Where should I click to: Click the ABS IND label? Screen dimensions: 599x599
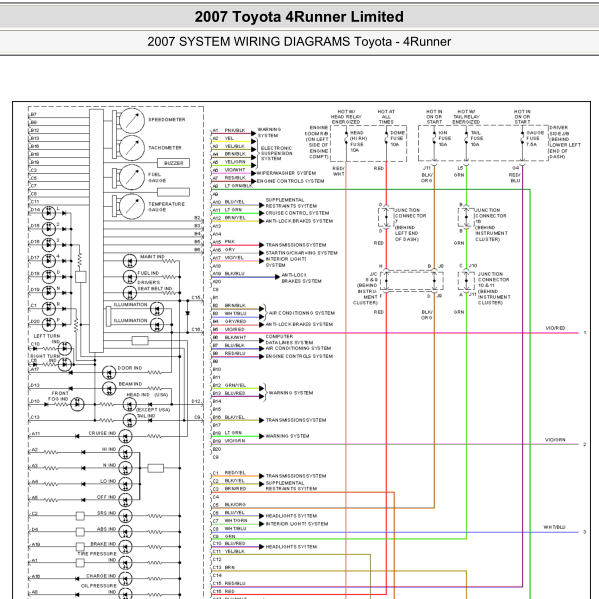tap(107, 529)
